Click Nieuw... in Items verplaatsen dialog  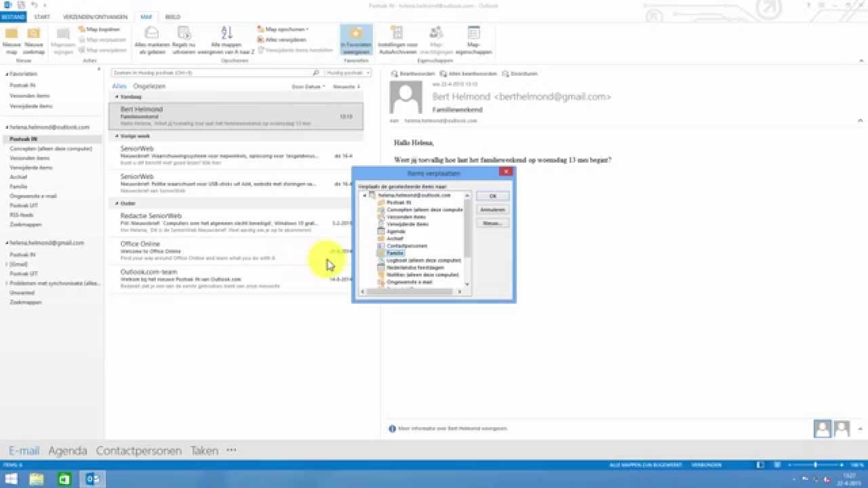click(492, 223)
